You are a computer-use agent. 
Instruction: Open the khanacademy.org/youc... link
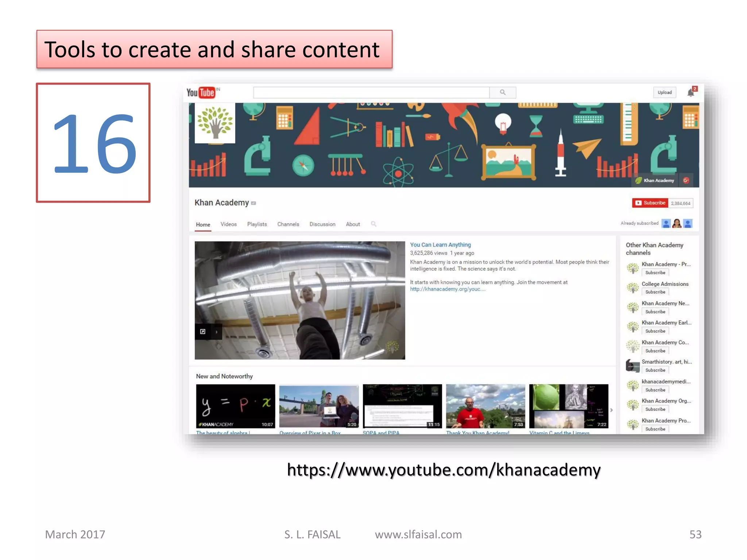(x=448, y=289)
